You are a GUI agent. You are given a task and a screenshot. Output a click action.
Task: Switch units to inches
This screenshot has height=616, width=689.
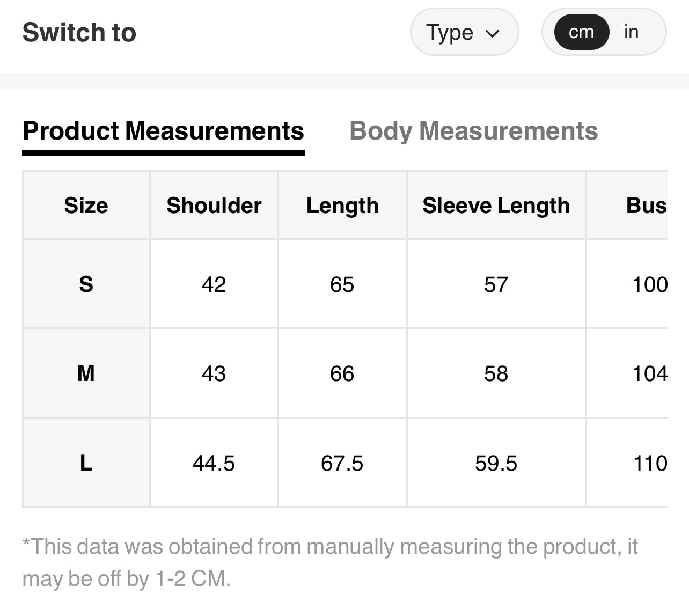coord(631,32)
